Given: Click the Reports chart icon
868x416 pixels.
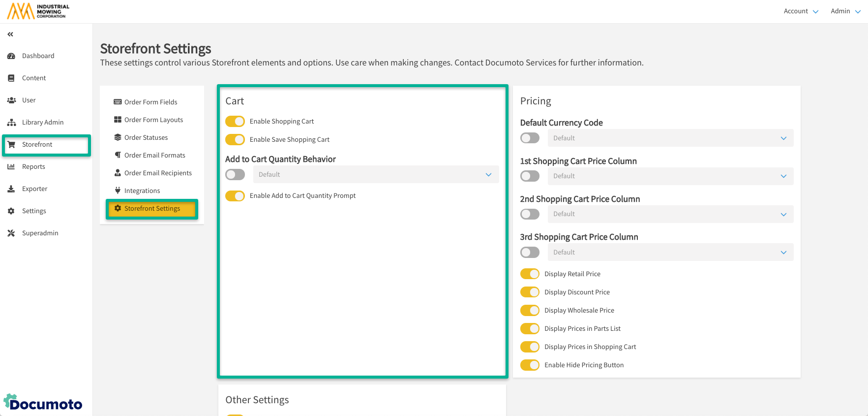Looking at the screenshot, I should 11,167.
